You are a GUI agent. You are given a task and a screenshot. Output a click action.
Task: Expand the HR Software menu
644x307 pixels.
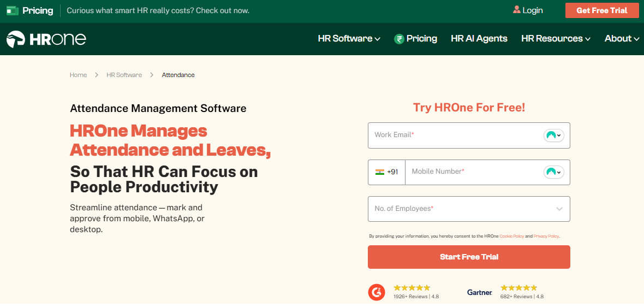(x=349, y=39)
